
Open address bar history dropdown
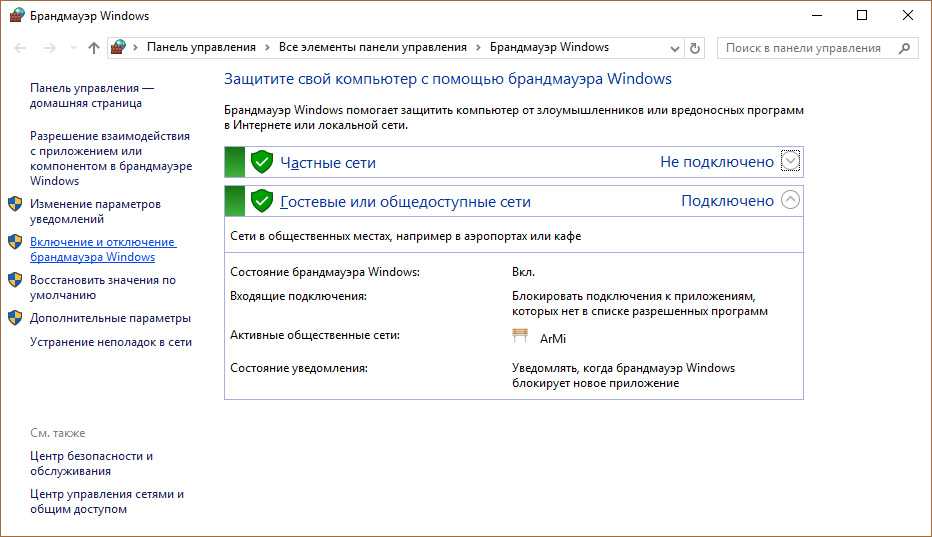click(x=675, y=48)
